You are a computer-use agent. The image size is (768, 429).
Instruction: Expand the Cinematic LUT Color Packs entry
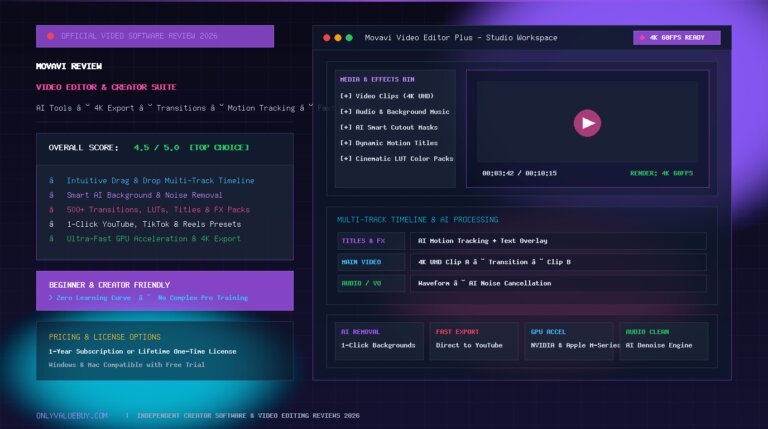pyautogui.click(x=397, y=159)
